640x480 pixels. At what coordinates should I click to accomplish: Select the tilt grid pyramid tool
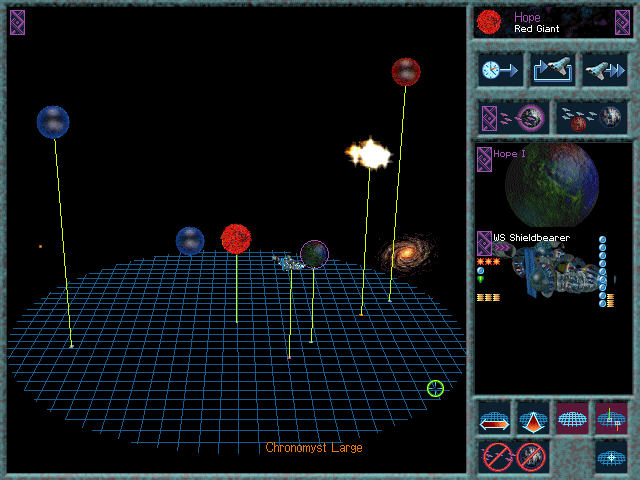coord(533,419)
